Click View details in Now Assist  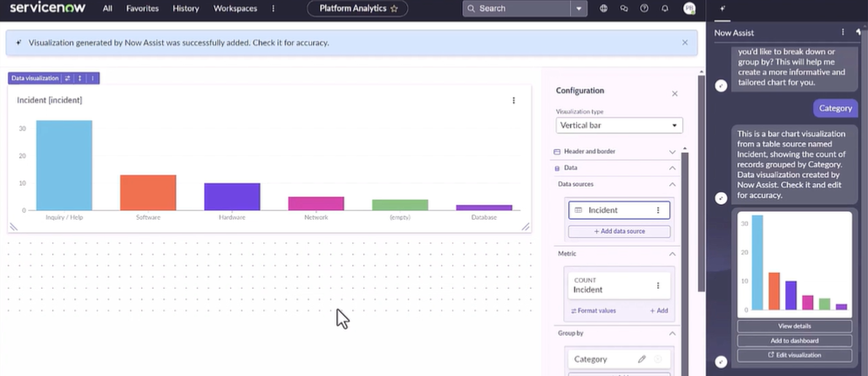[x=794, y=326]
